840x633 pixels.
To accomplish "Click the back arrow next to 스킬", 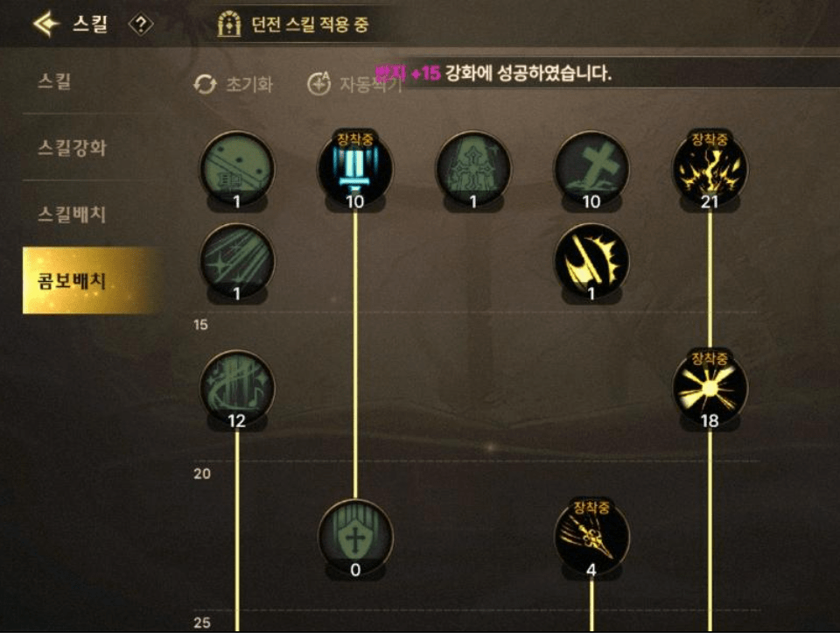I will coord(46,24).
